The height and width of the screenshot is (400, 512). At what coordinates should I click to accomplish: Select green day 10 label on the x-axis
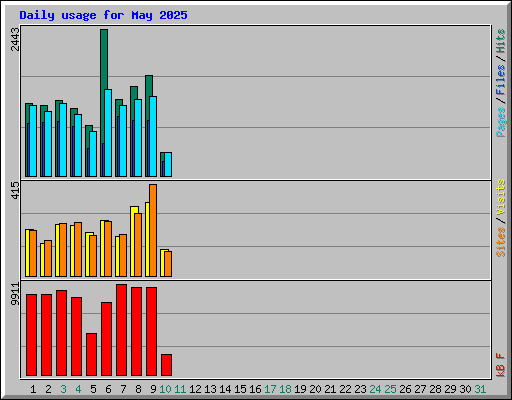coord(165,389)
